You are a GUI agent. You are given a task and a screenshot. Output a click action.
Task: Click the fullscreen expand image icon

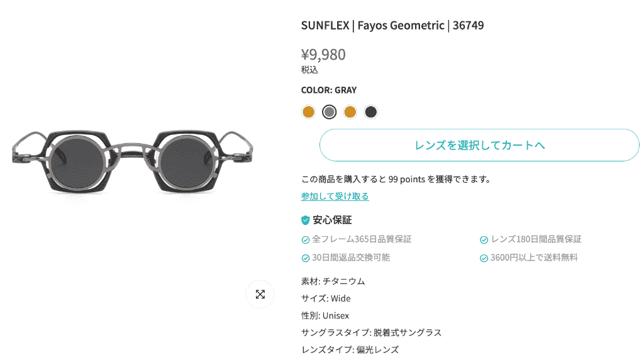[x=260, y=294]
